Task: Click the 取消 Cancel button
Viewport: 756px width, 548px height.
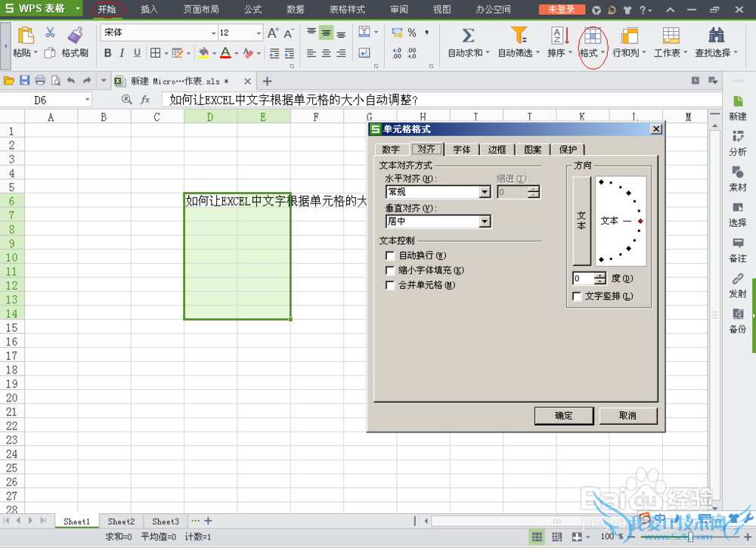Action: pyautogui.click(x=627, y=416)
